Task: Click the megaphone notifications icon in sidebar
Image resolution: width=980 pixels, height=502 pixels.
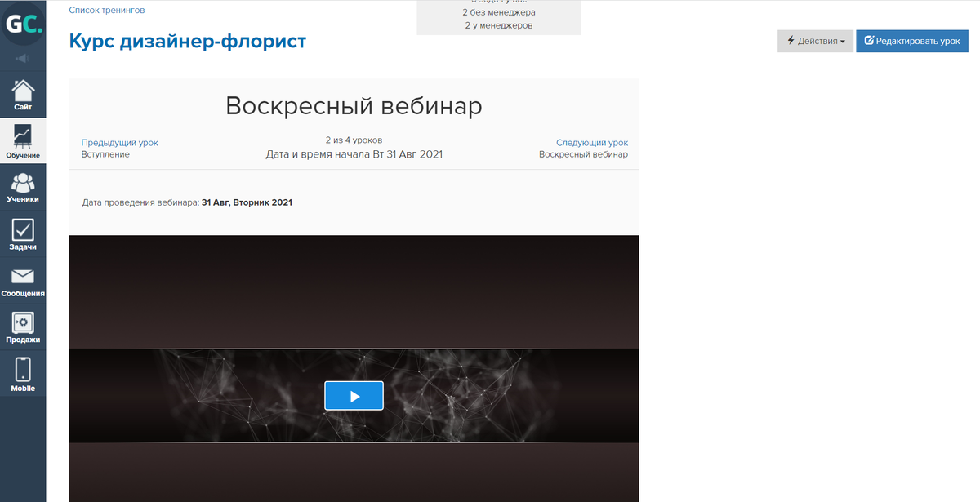Action: click(x=23, y=59)
